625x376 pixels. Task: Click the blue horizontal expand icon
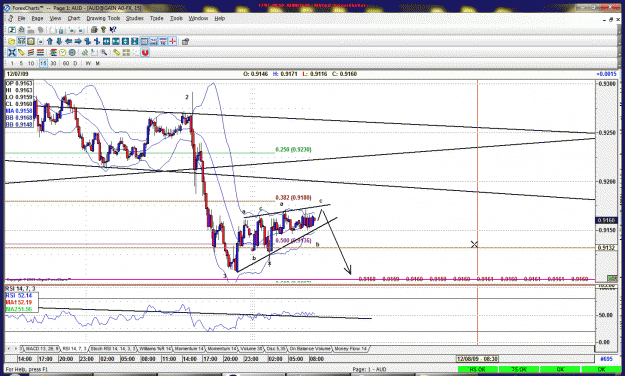[x=106, y=41]
